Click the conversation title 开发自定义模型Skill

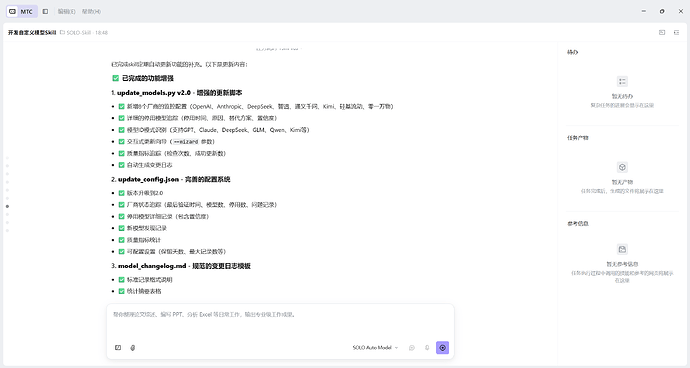click(32, 33)
